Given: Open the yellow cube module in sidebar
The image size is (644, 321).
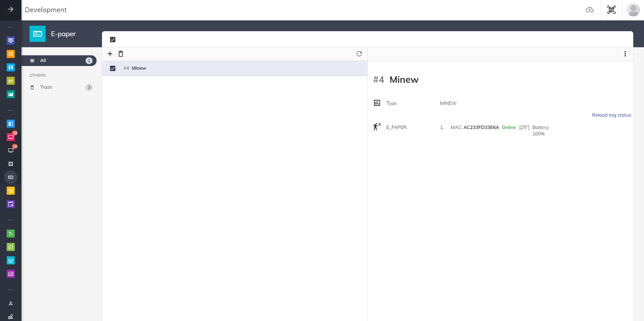Looking at the screenshot, I should tap(11, 191).
